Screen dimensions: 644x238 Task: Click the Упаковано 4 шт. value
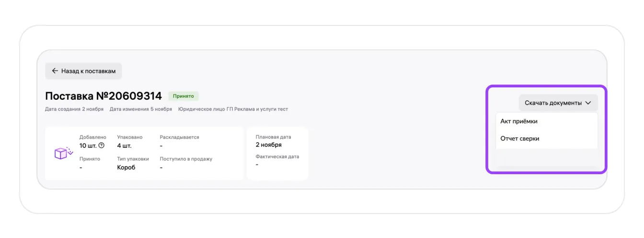click(x=124, y=145)
